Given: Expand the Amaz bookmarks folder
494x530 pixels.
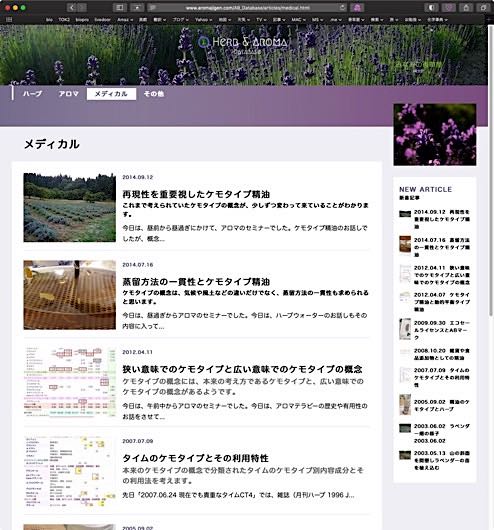Looking at the screenshot, I should [x=125, y=20].
